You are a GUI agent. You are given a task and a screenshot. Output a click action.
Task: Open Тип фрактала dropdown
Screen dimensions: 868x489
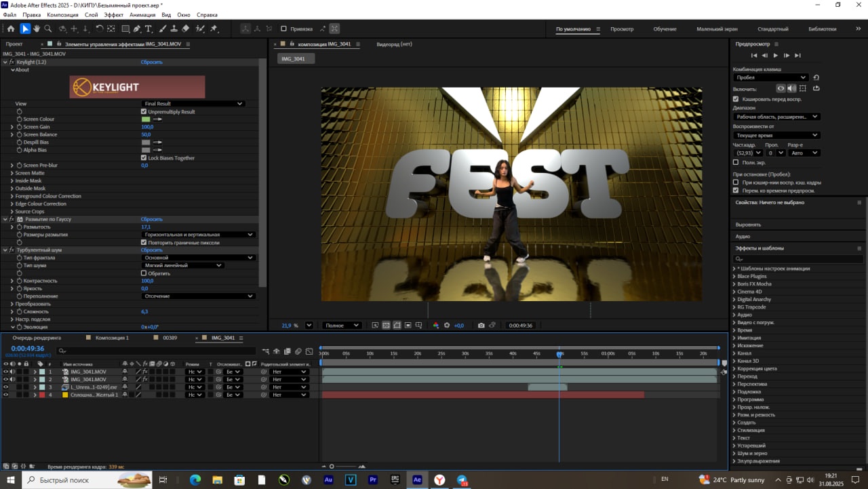[198, 258]
